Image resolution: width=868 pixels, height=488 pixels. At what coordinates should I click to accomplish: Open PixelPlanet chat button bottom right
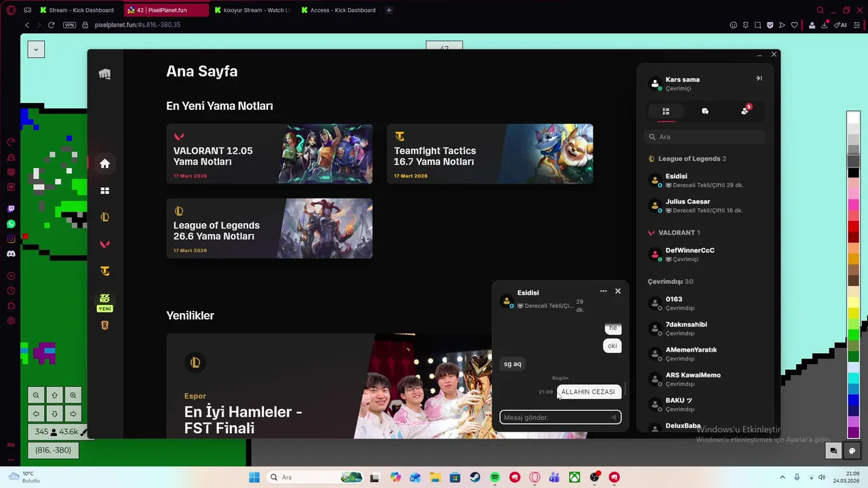pos(833,451)
